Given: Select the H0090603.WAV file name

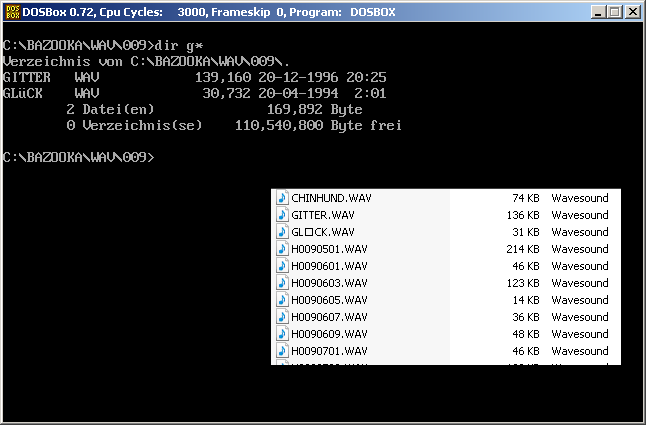Looking at the screenshot, I should pyautogui.click(x=329, y=283).
